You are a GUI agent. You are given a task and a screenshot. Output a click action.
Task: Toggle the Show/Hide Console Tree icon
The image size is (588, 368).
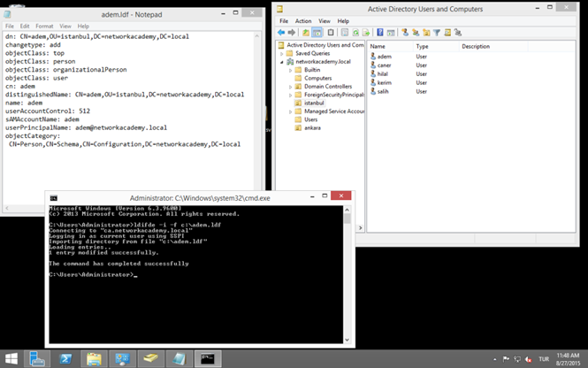[x=317, y=33]
